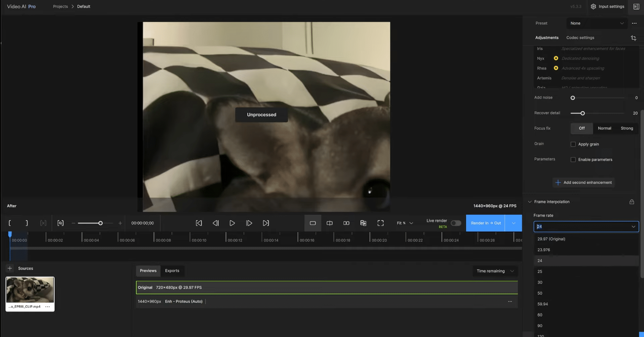
Task: Select 59.94 from frame rate list
Action: coord(543,304)
